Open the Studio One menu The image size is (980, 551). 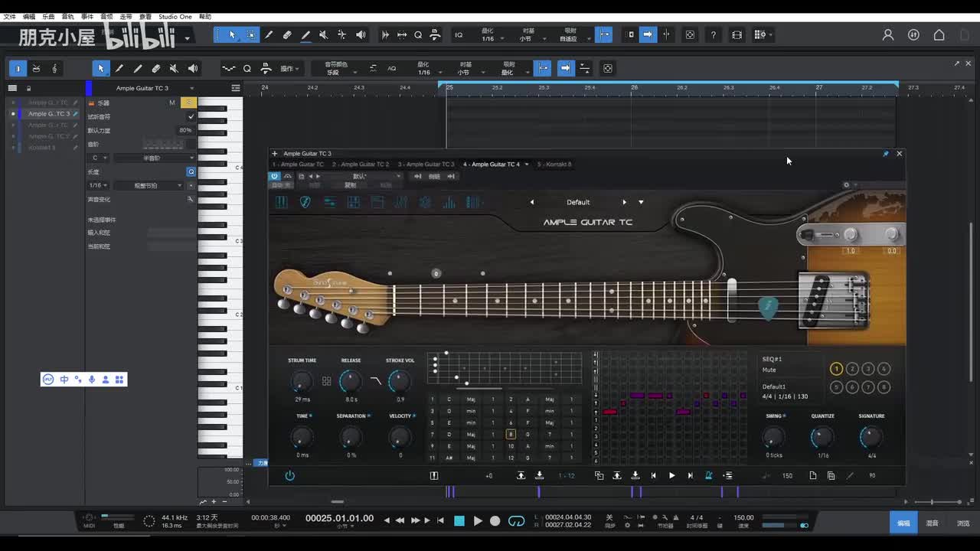[x=175, y=16]
